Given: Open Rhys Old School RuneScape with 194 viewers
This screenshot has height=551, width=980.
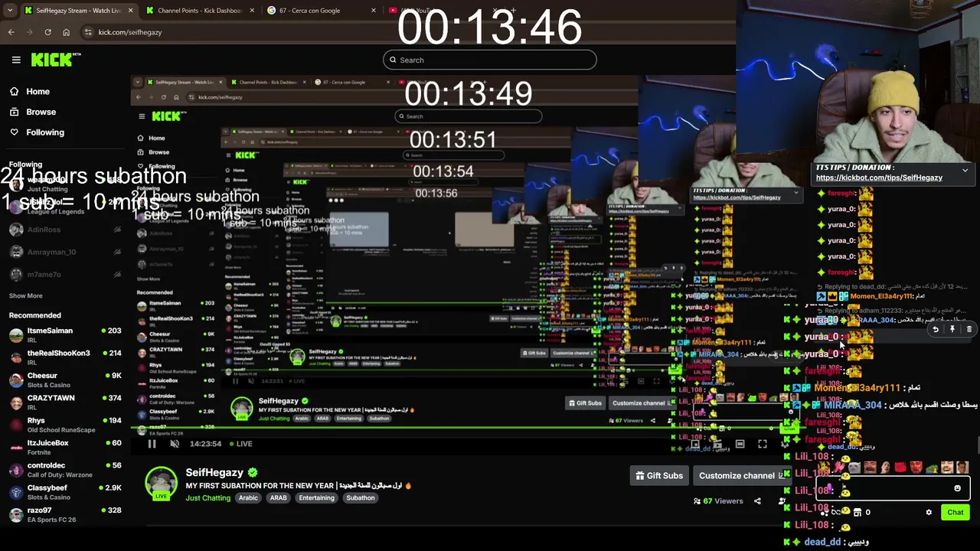Looking at the screenshot, I should [x=65, y=425].
